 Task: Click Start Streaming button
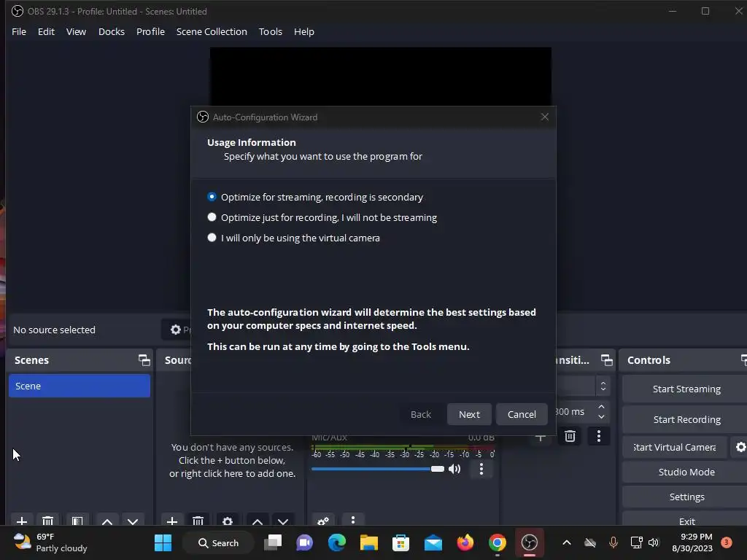686,389
